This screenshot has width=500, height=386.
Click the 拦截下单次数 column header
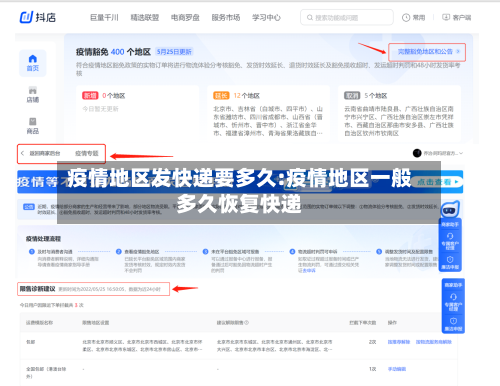pyautogui.click(x=363, y=322)
